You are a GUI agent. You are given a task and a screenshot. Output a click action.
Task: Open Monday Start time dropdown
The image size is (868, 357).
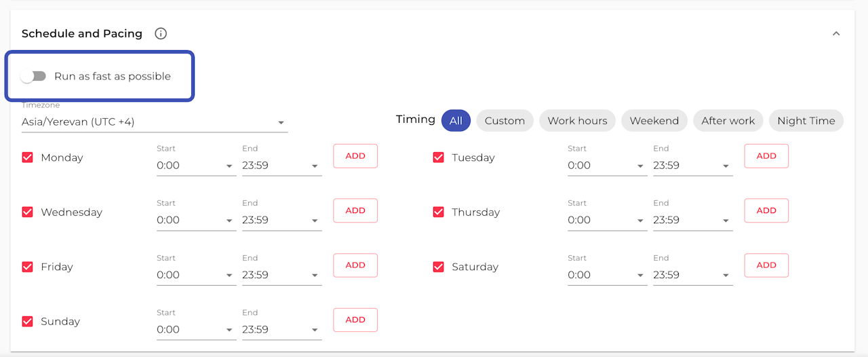[x=196, y=166]
